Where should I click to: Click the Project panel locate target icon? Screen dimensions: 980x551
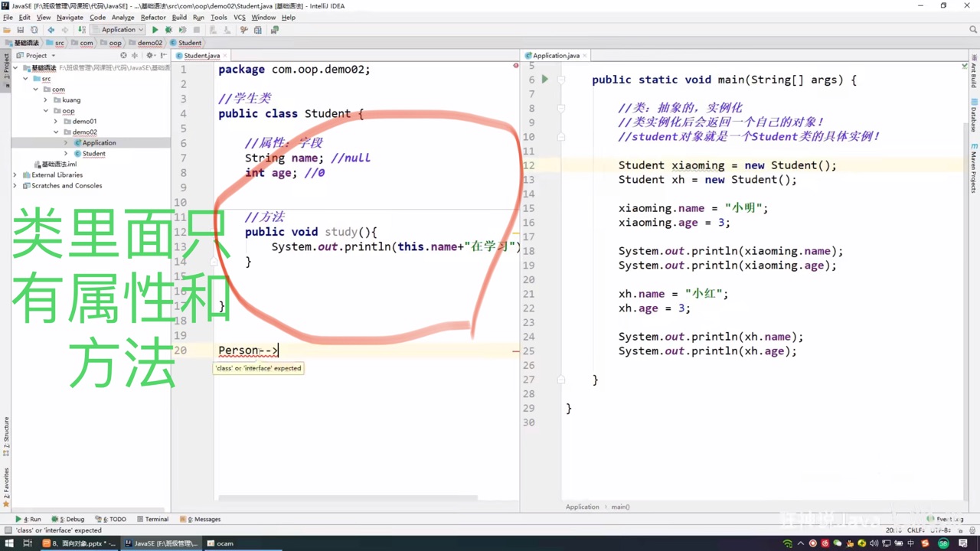[x=123, y=55]
